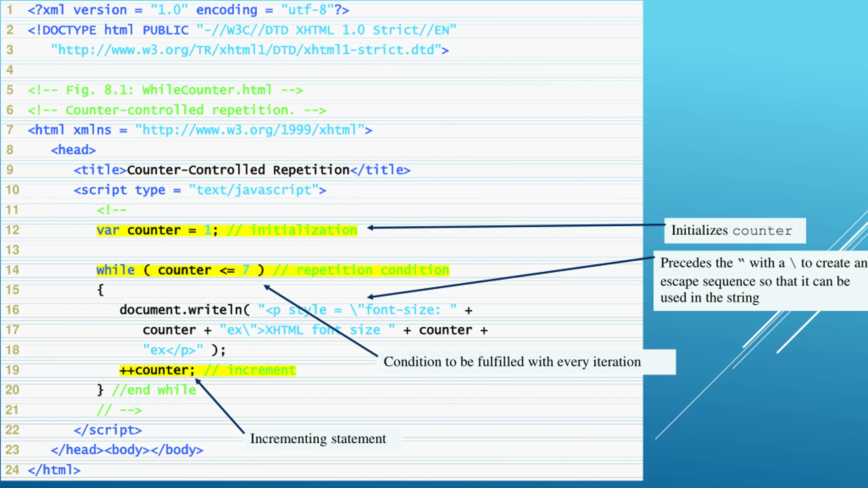Viewport: 868px width, 488px height.
Task: Click the 'document.writeln(' call on line 16
Action: point(185,310)
